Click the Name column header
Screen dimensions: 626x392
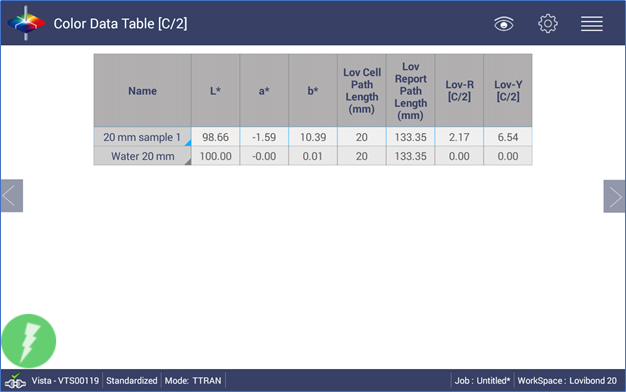pos(143,91)
